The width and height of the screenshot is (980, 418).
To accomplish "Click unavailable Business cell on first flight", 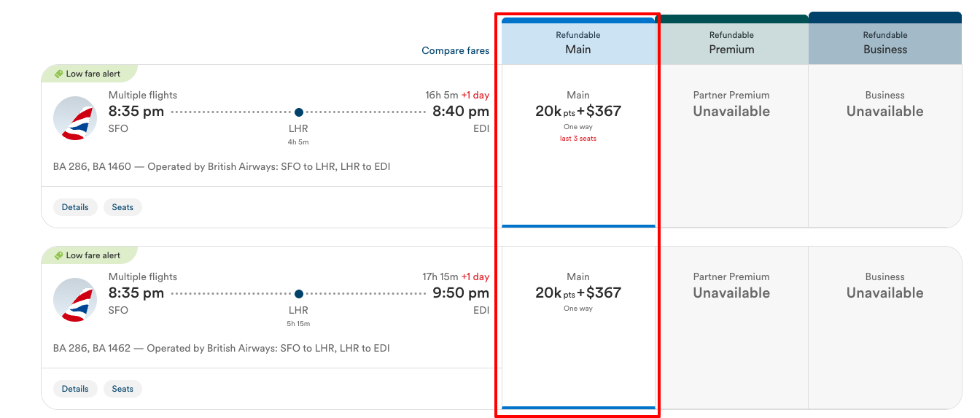I will click(x=885, y=146).
